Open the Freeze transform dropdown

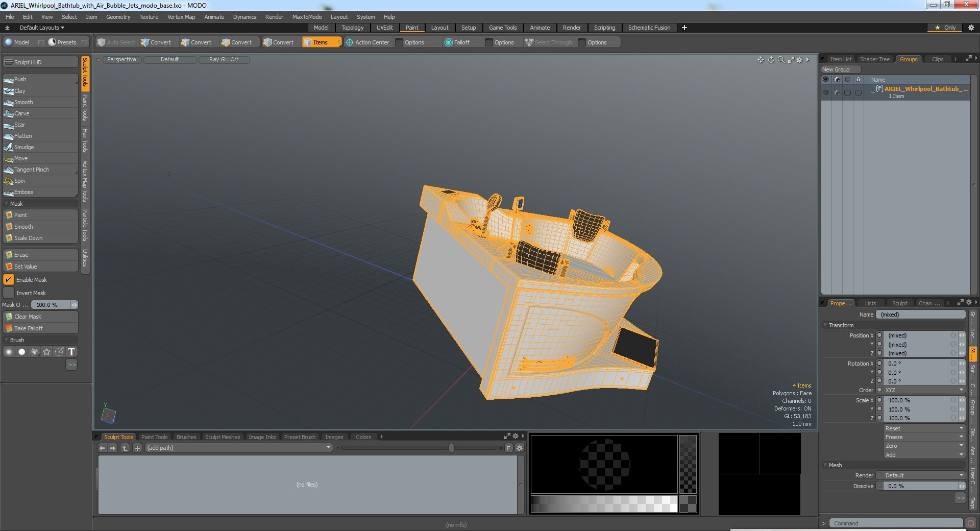point(924,437)
